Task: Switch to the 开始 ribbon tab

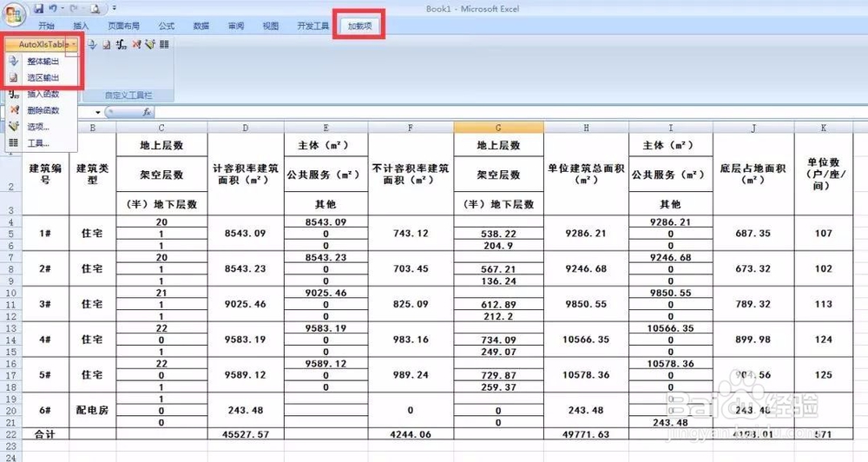Action: tap(47, 25)
